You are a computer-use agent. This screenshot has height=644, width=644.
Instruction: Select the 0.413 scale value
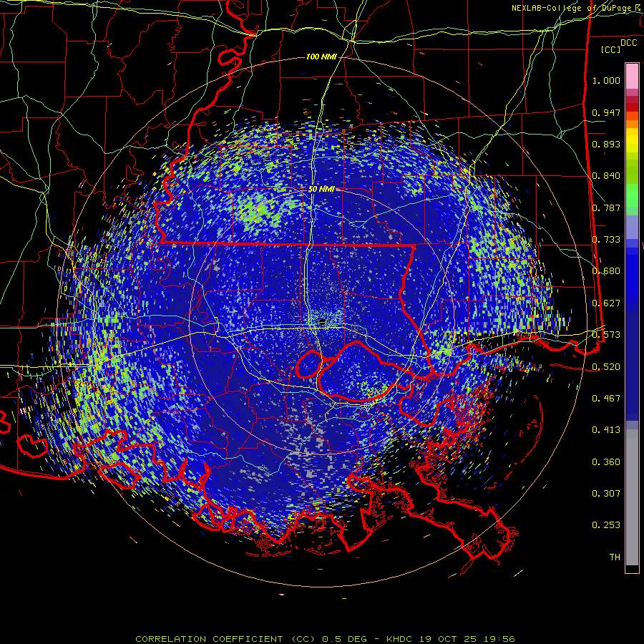(606, 430)
